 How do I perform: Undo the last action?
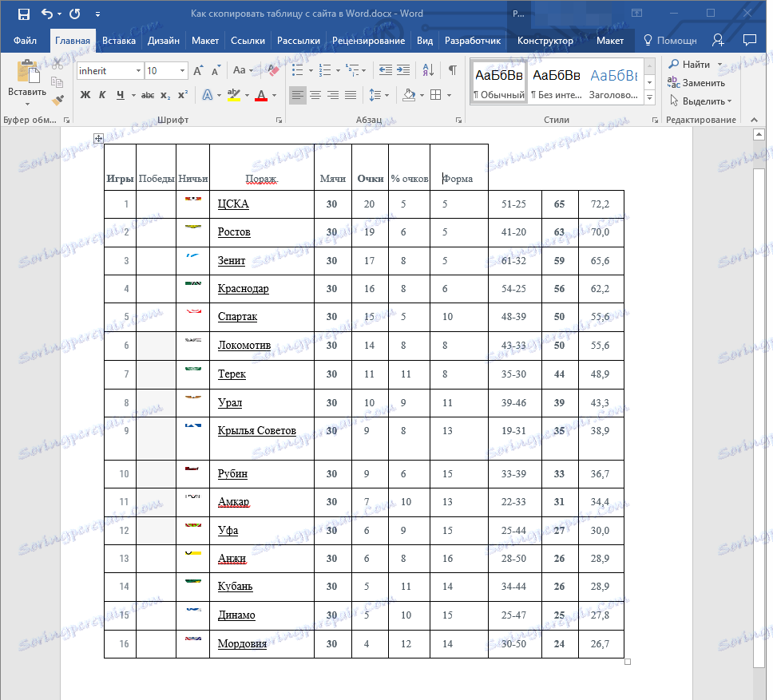(47, 14)
